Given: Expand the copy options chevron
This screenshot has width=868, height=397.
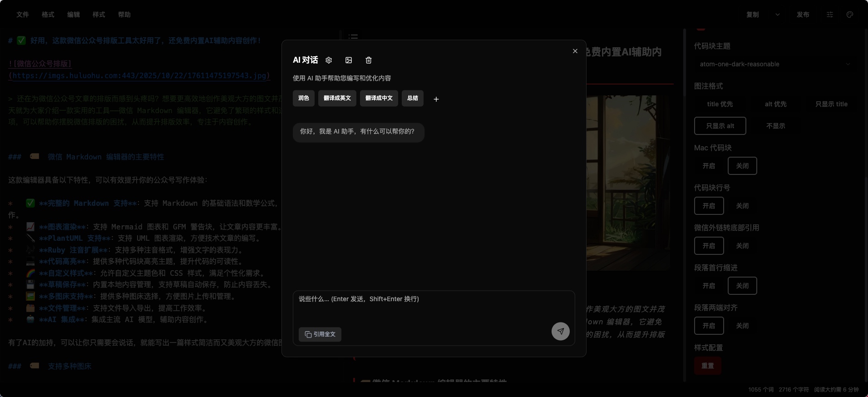Looking at the screenshot, I should click(778, 15).
